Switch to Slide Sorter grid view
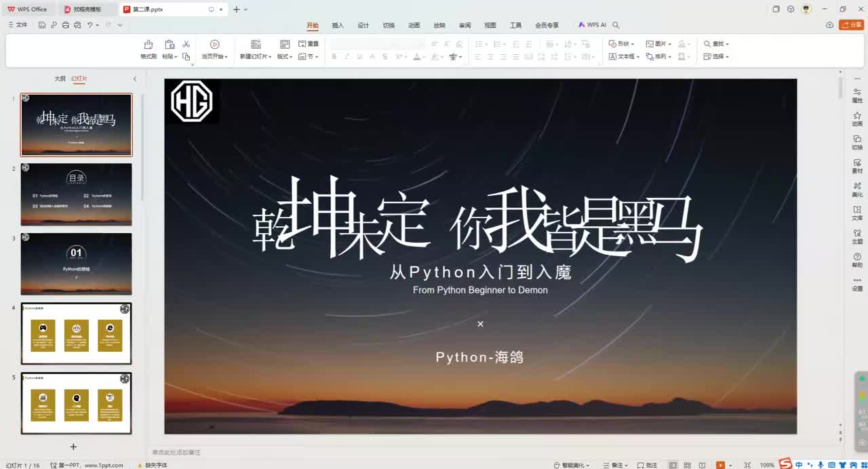868x469 pixels. click(x=688, y=465)
